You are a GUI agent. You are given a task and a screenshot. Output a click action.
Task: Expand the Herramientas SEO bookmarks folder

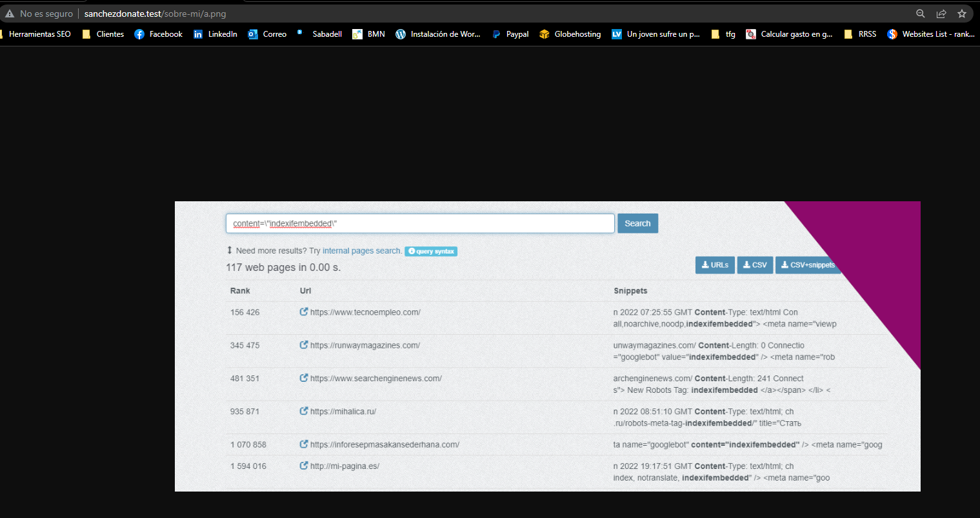point(36,34)
